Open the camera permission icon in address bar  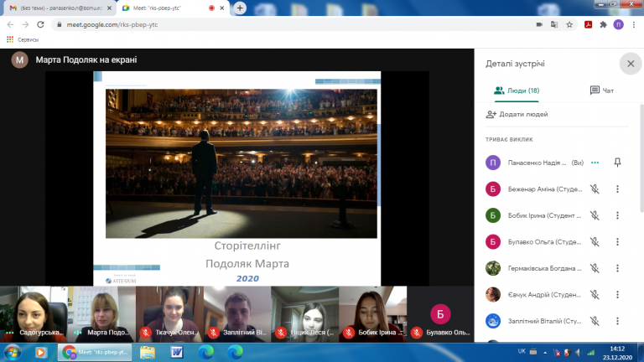pyautogui.click(x=538, y=24)
